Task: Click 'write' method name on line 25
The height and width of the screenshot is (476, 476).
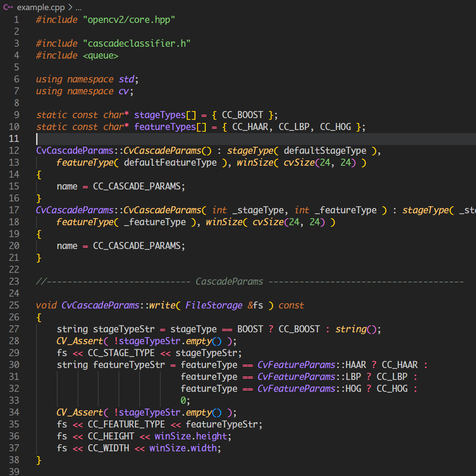Action: (x=162, y=305)
